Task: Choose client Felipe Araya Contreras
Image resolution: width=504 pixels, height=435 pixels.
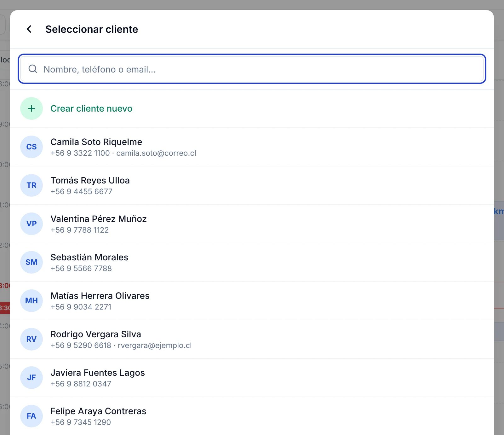Action: pos(252,416)
